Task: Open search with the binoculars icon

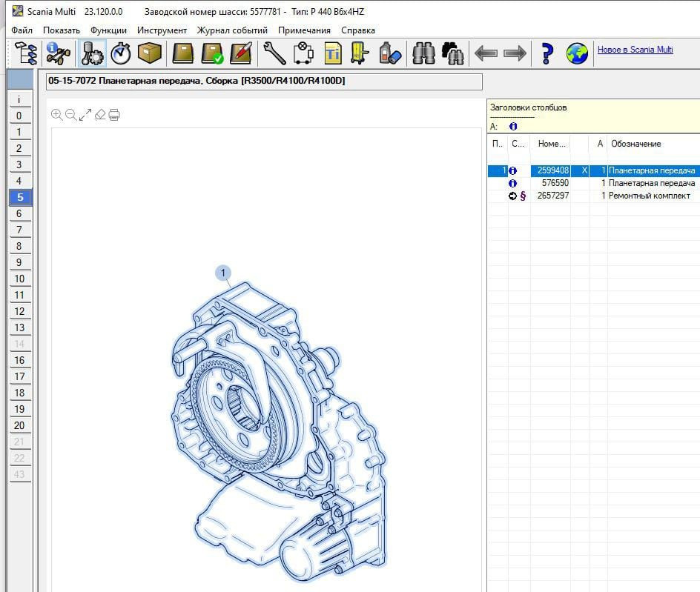Action: pyautogui.click(x=423, y=53)
